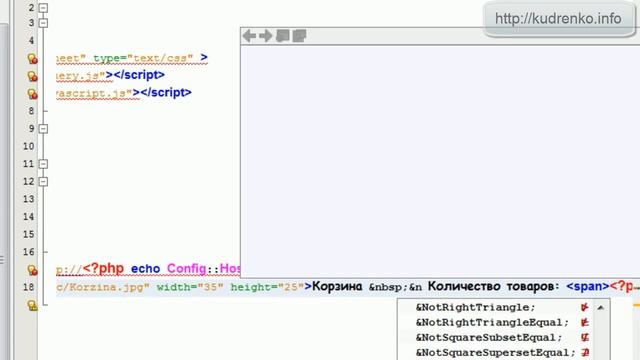Screen dimensions: 640x360
Task: Click the third icon in documentation popup toolbar
Action: click(x=282, y=36)
